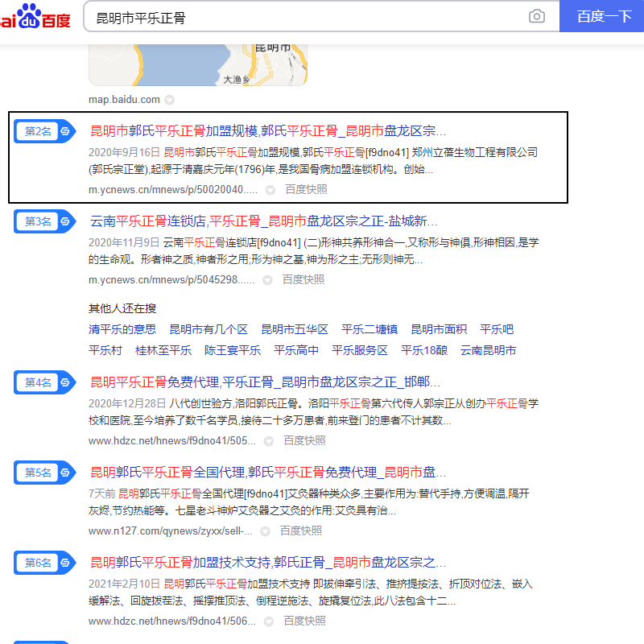Search related term 平乐18酿

pos(424,350)
